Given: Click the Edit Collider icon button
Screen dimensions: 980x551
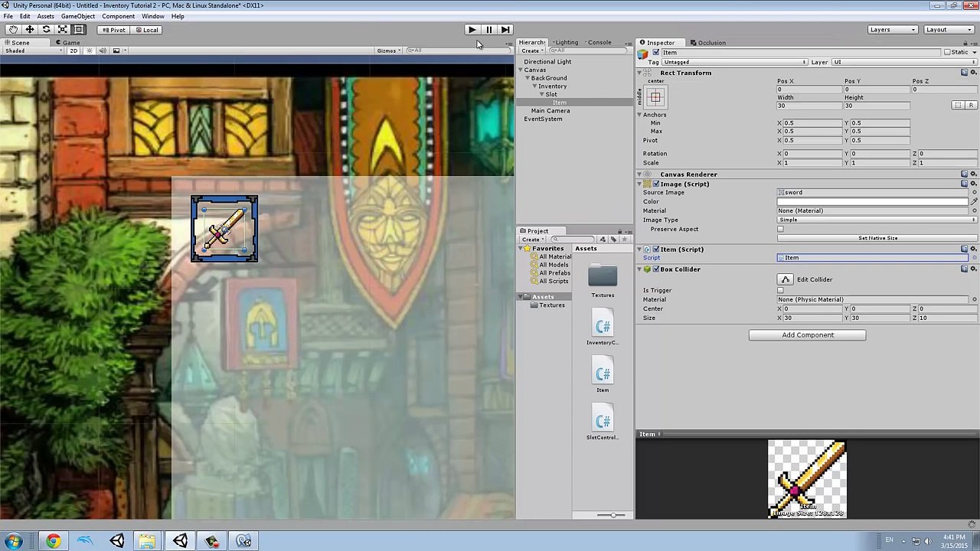Looking at the screenshot, I should [x=785, y=279].
